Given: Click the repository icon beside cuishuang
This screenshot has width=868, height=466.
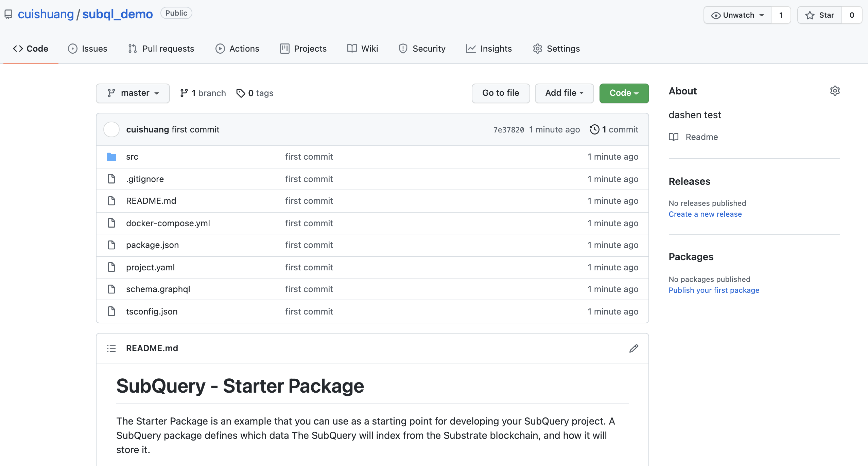Looking at the screenshot, I should coord(8,14).
